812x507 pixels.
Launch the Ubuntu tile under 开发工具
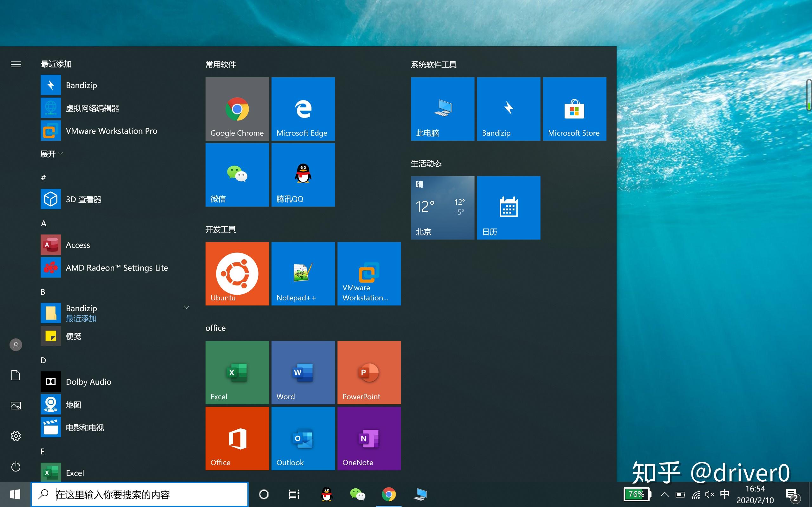point(237,273)
